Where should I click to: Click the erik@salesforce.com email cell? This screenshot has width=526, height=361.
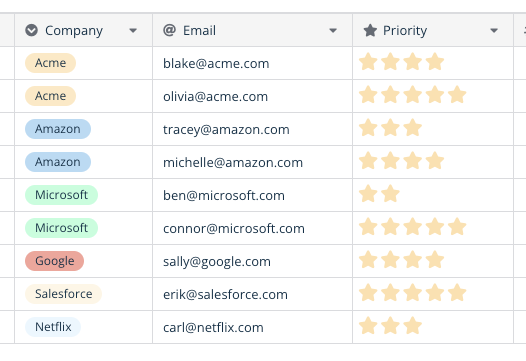click(x=253, y=294)
